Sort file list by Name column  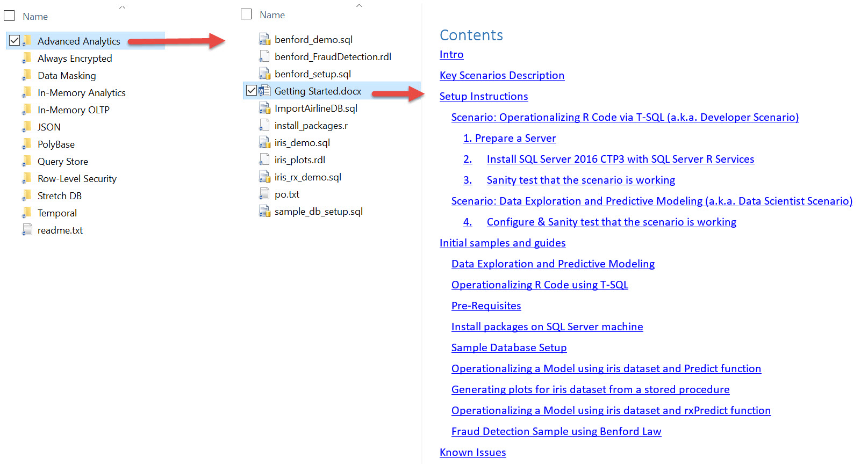tap(272, 15)
